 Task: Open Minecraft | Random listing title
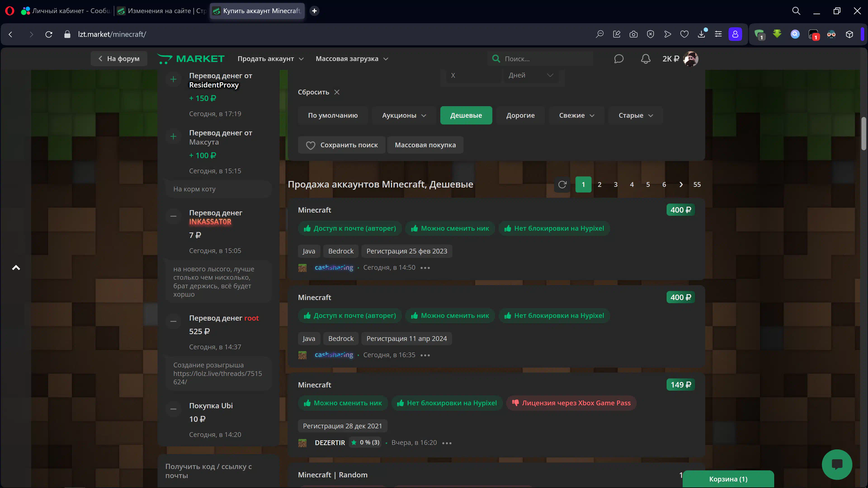333,475
